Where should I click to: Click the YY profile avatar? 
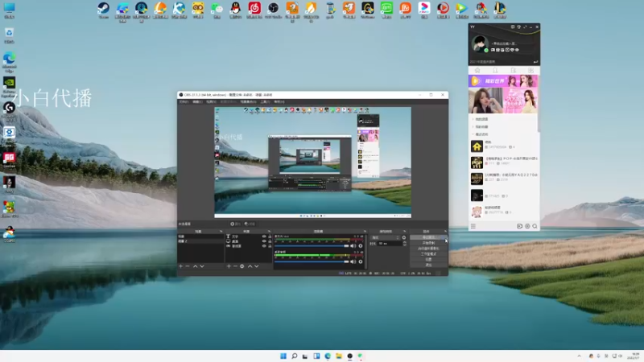click(479, 43)
